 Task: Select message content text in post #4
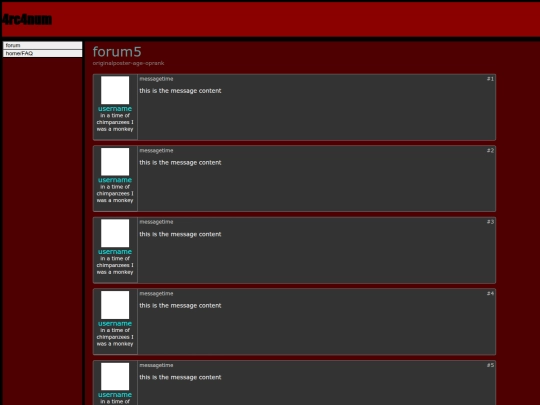click(x=180, y=305)
